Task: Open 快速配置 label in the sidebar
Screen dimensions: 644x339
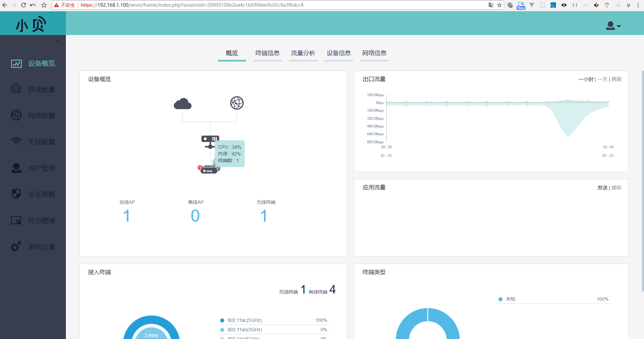Action: coord(42,89)
